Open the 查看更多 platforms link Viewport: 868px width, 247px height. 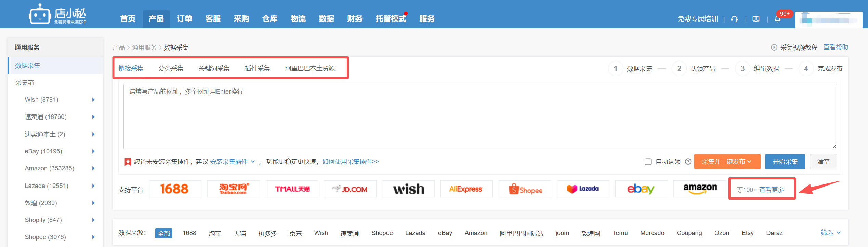[x=772, y=190]
